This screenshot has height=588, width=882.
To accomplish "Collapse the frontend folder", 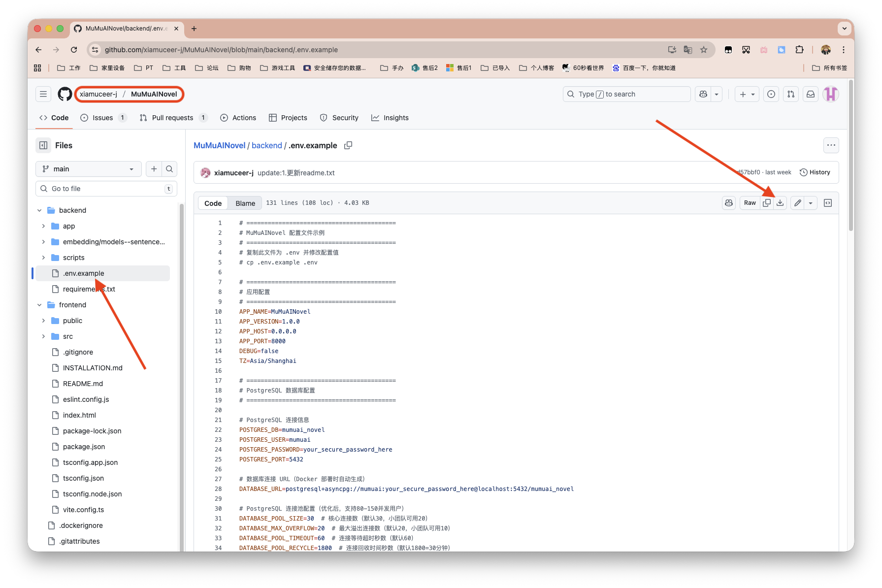I will 39,305.
